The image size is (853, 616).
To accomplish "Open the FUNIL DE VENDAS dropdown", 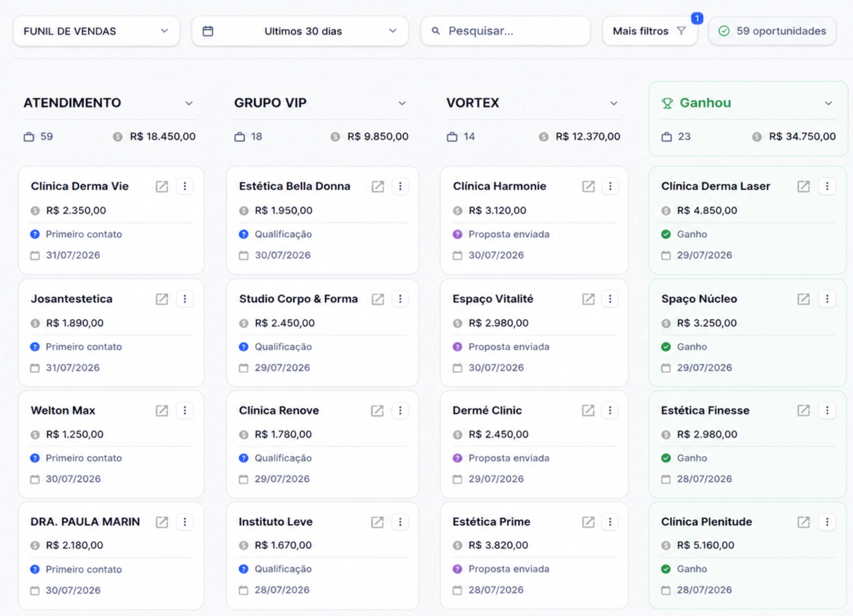I will pyautogui.click(x=96, y=31).
